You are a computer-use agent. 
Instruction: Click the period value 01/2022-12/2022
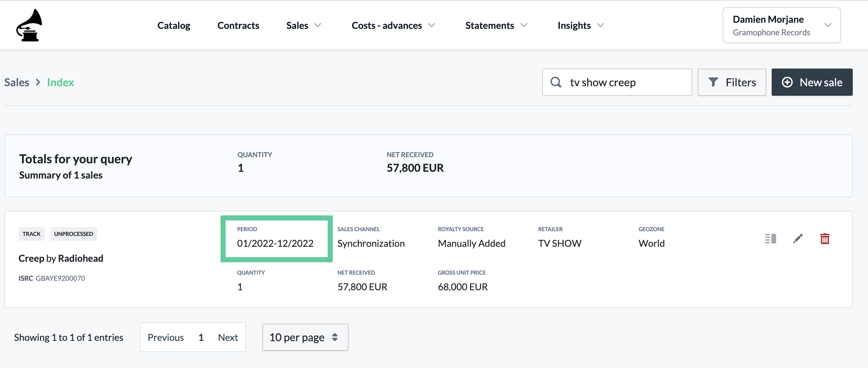[275, 243]
